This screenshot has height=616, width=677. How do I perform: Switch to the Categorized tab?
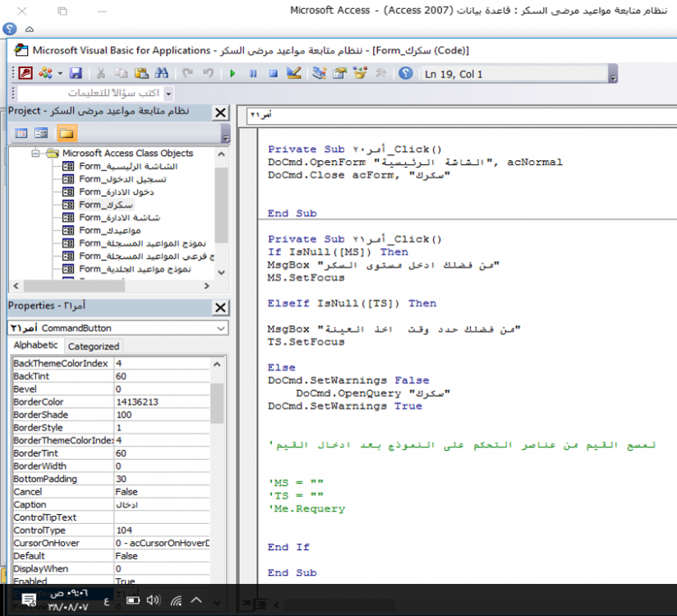pyautogui.click(x=94, y=347)
